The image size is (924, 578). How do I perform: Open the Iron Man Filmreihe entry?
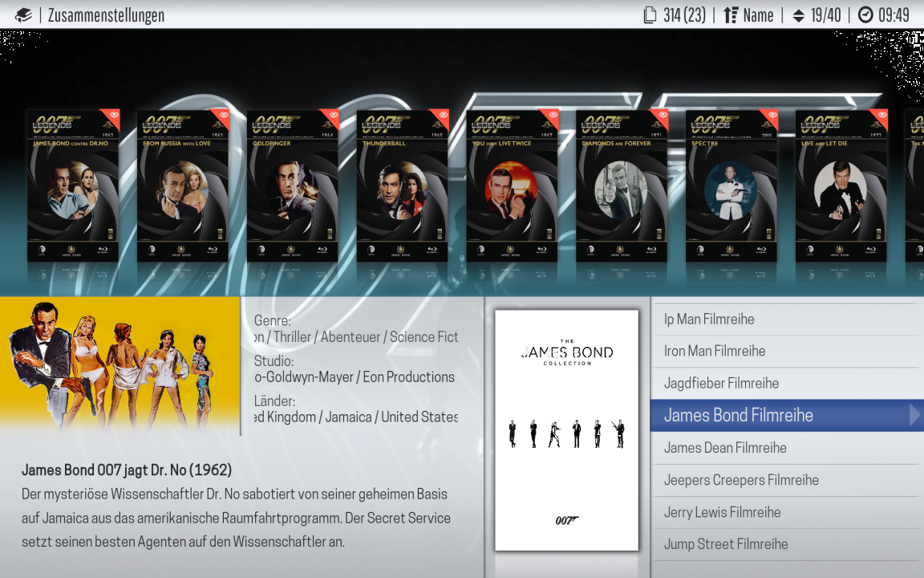coord(787,351)
